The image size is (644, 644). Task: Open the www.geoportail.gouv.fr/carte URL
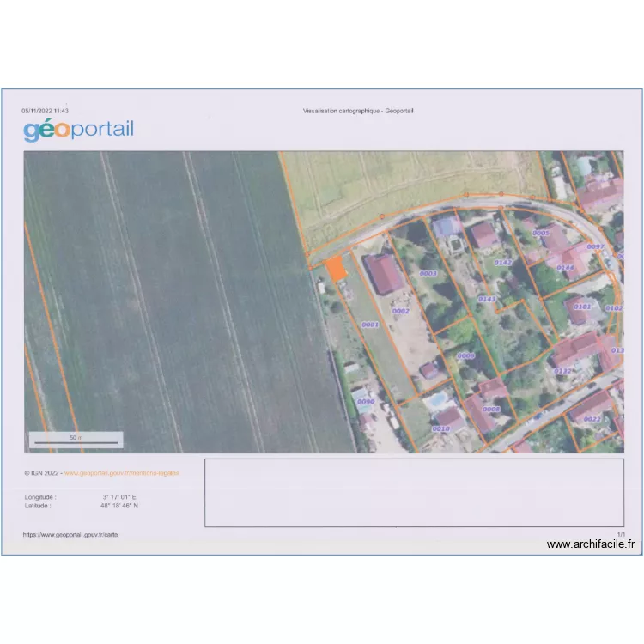click(x=70, y=534)
